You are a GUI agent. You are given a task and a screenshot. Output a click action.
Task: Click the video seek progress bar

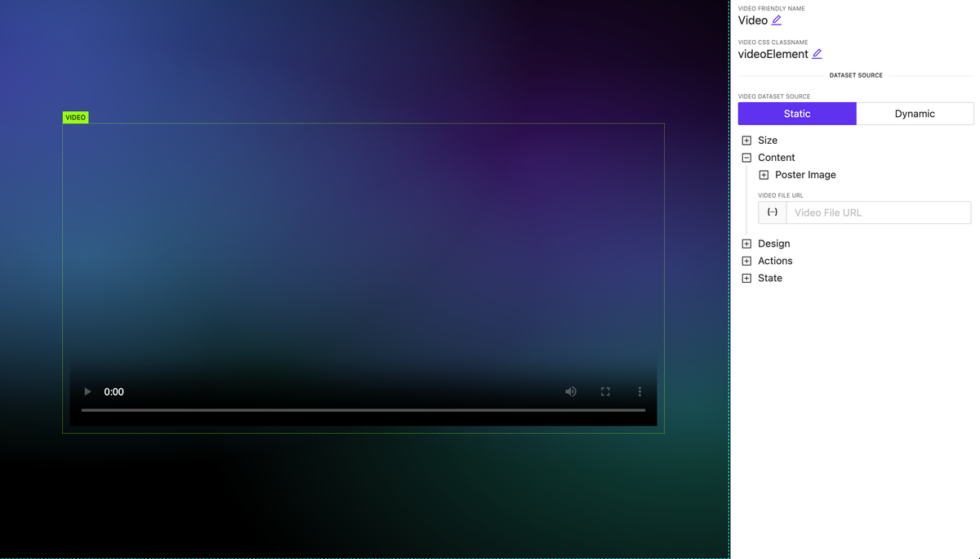pos(362,409)
